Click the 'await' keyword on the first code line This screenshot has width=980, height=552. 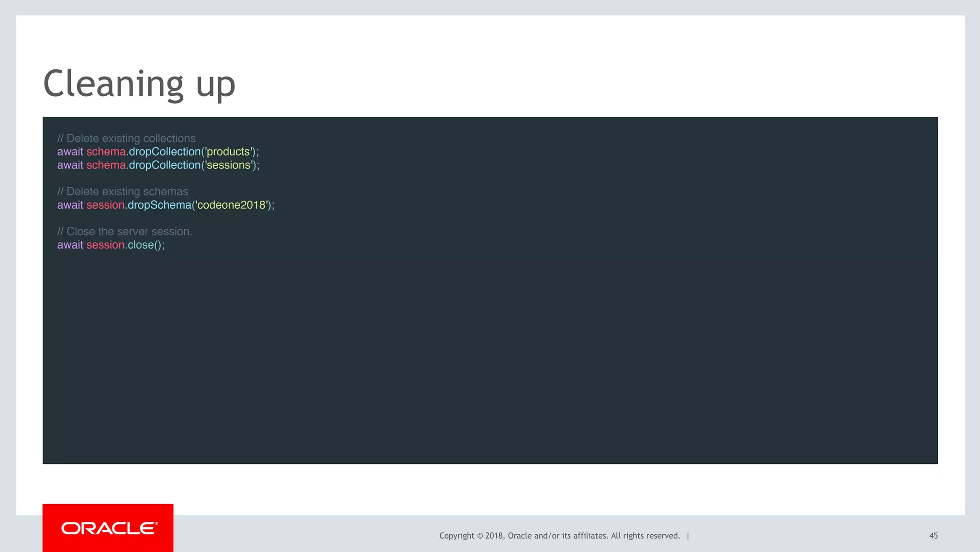70,152
